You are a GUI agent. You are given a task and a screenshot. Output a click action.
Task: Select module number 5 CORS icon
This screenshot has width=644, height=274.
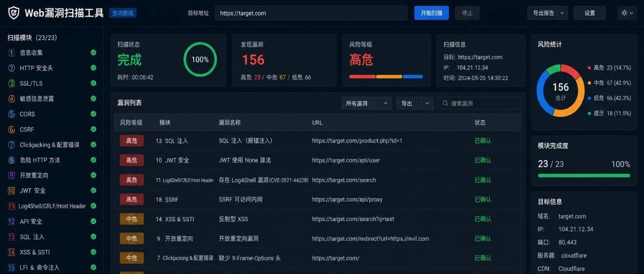click(12, 114)
